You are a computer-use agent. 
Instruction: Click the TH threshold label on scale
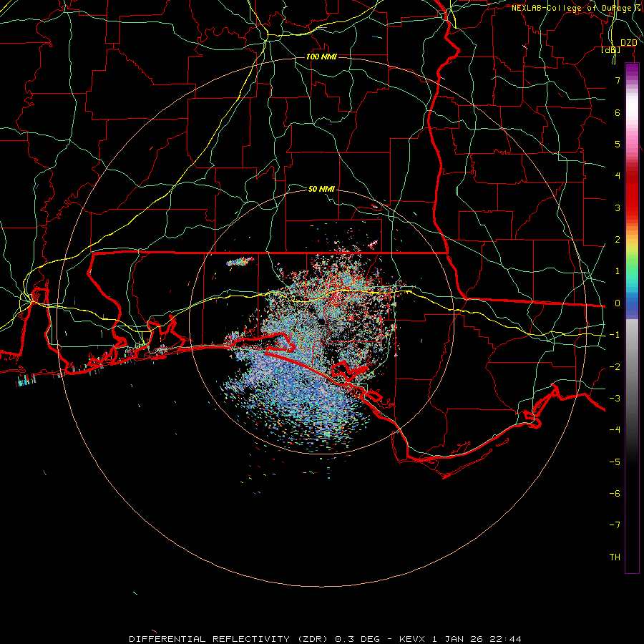(615, 557)
